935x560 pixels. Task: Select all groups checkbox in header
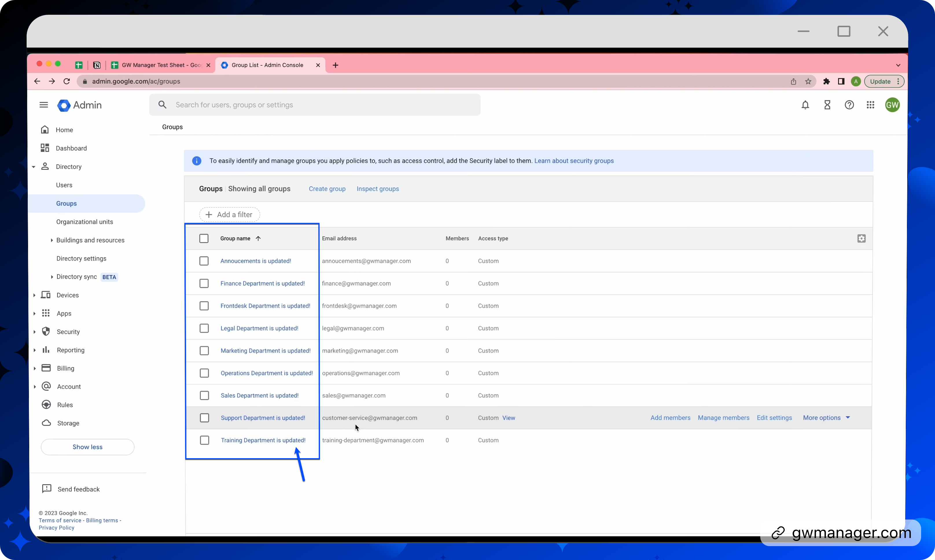pos(204,238)
